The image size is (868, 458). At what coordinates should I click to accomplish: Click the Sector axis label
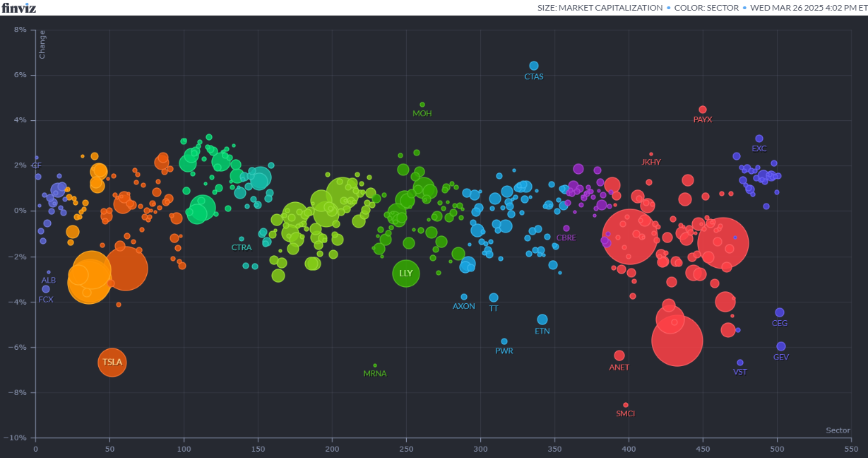click(838, 430)
